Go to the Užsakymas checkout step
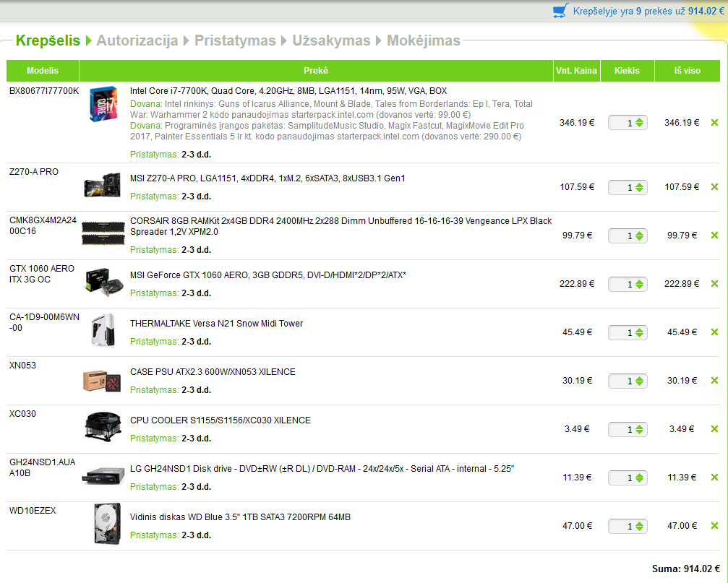The width and height of the screenshot is (728, 583). pyautogui.click(x=331, y=40)
